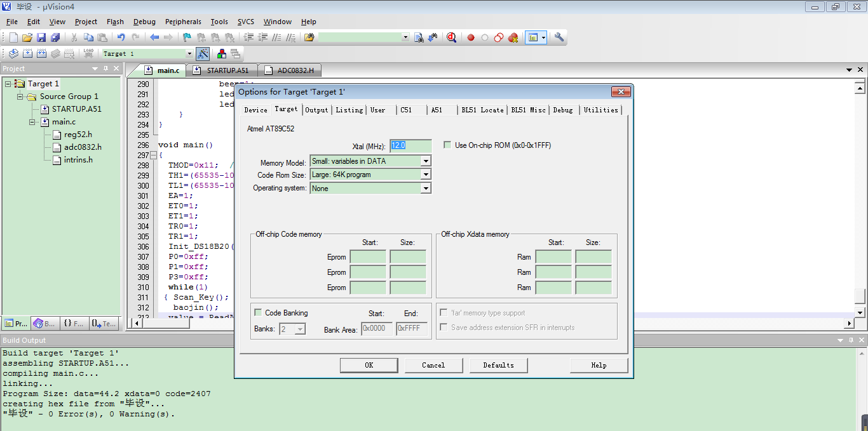Click the Undo arrow icon
This screenshot has height=431, width=868.
click(x=121, y=37)
